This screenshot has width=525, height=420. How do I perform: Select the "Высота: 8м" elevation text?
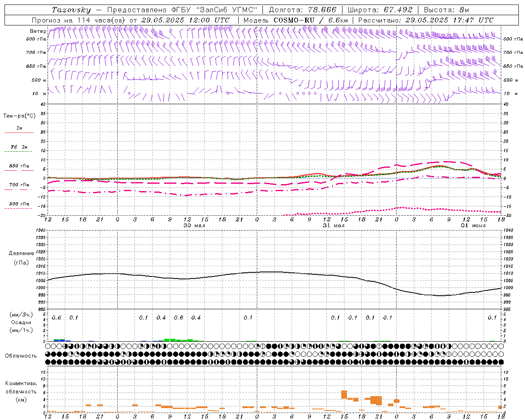tap(446, 10)
